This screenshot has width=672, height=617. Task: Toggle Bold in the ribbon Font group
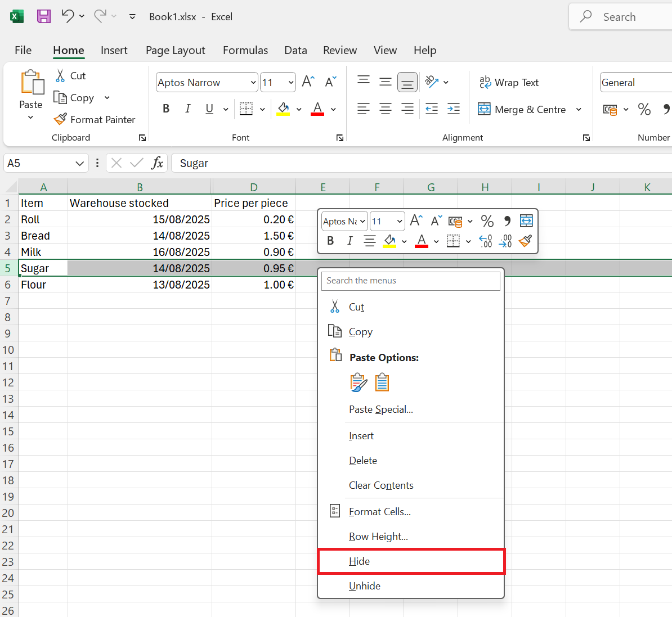point(166,109)
